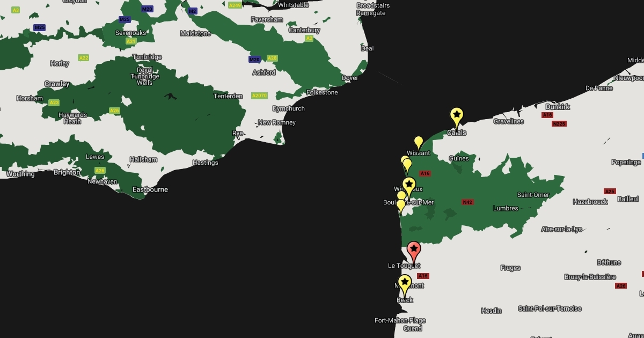Screen dimensions: 644x338
Task: Click the Dunkirk city label
Action: point(557,107)
